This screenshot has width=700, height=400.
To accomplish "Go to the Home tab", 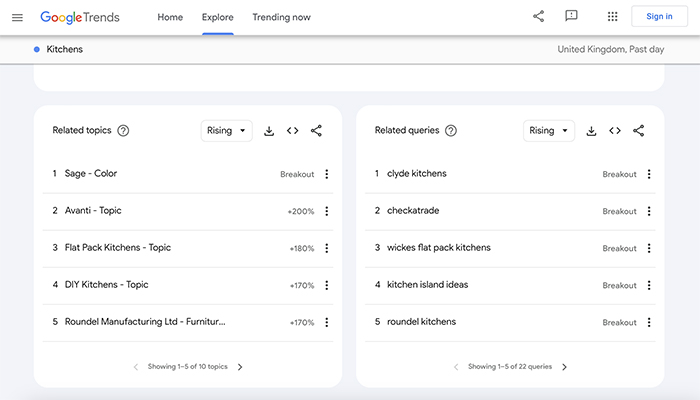I will (x=170, y=17).
